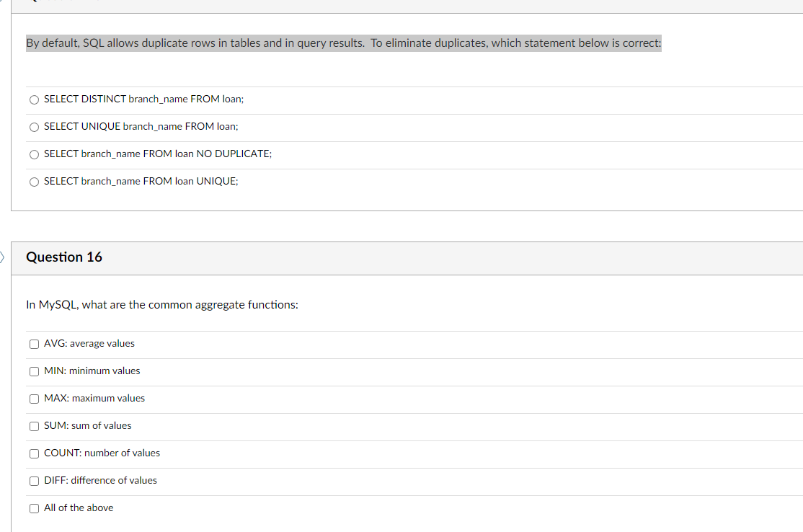Enable the "MAX: maximum values" checkbox

34,399
